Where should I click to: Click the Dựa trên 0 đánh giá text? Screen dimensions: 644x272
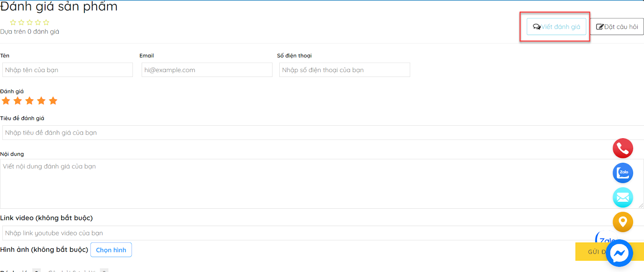30,31
